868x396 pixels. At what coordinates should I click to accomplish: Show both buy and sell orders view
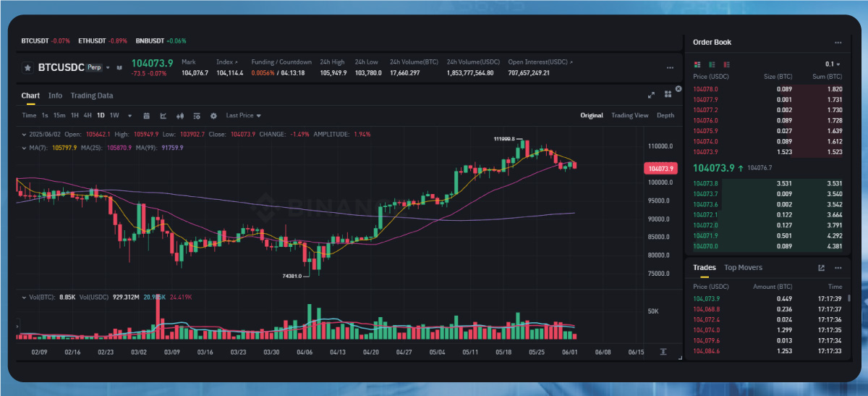point(697,64)
